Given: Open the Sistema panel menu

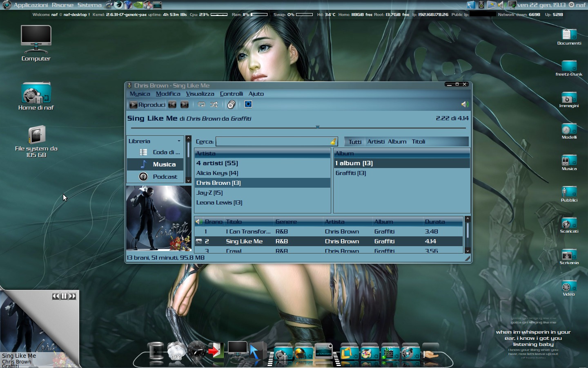Looking at the screenshot, I should [x=89, y=5].
